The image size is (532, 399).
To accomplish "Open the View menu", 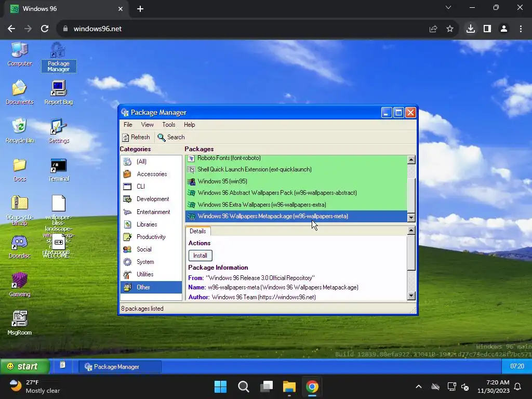I will click(x=147, y=125).
